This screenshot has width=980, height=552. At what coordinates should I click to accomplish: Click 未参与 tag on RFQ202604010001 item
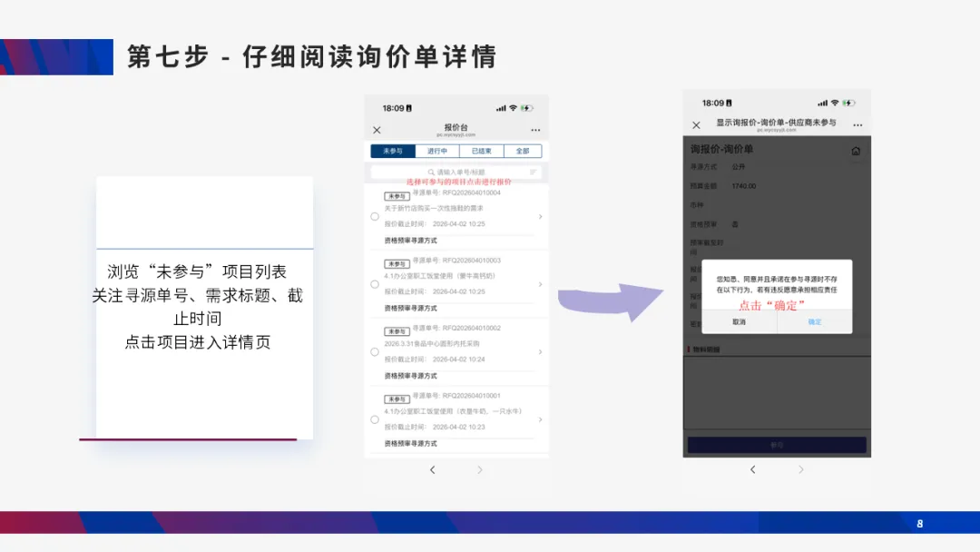tap(397, 399)
